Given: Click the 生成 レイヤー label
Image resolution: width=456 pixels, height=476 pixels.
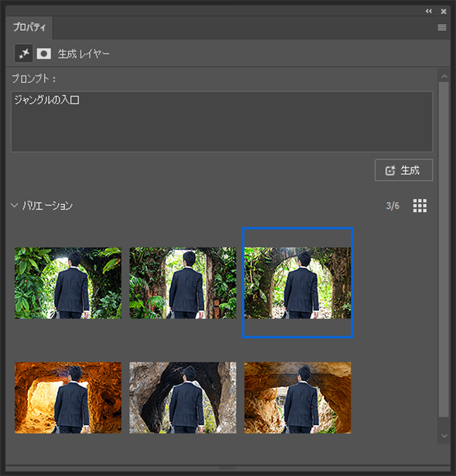Looking at the screenshot, I should tap(84, 54).
